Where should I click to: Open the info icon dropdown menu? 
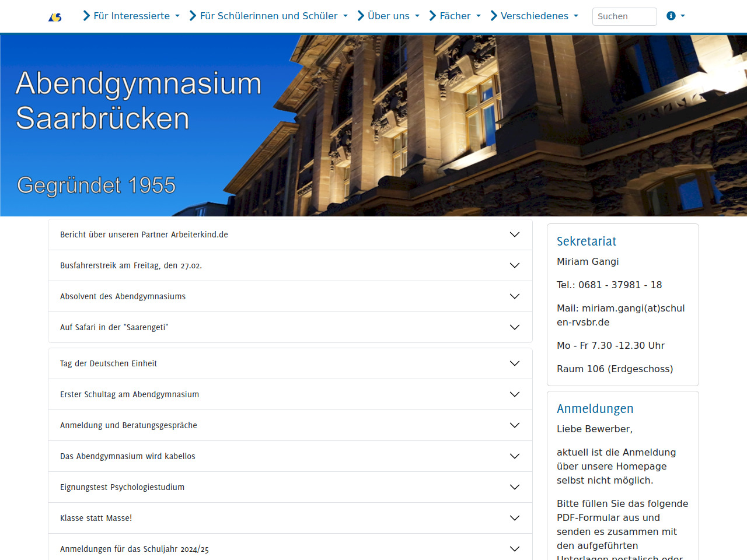(675, 16)
